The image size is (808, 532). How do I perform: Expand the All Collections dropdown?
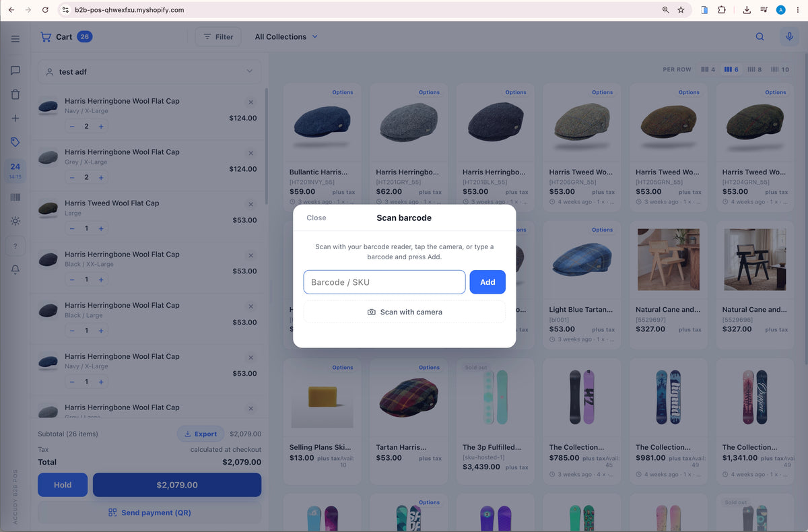286,37
